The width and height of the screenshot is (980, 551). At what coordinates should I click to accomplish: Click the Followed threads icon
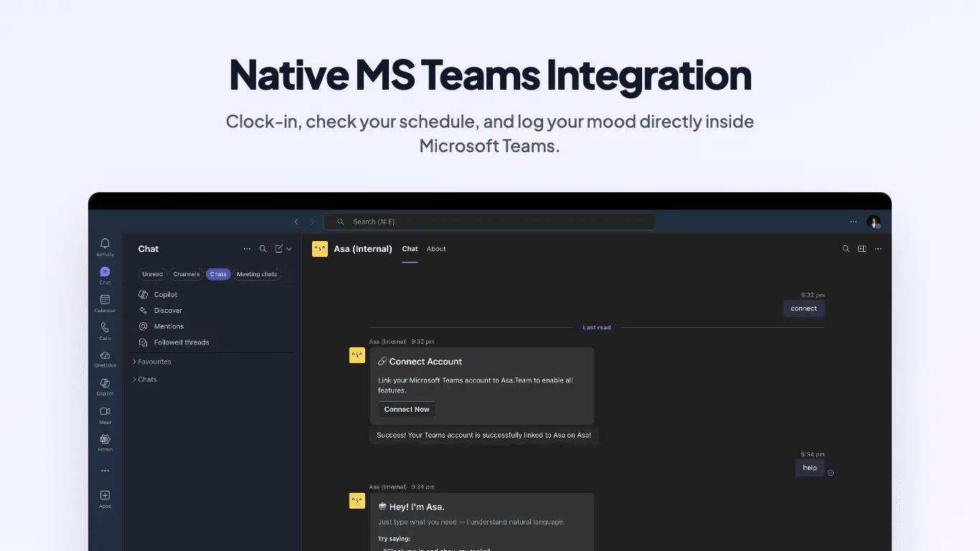point(143,342)
